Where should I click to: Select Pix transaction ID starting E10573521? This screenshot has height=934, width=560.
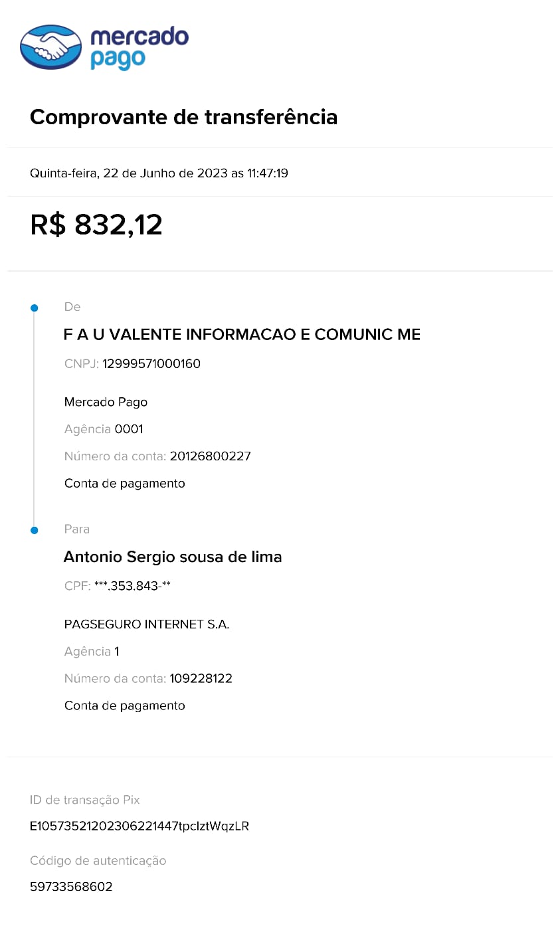tap(140, 826)
